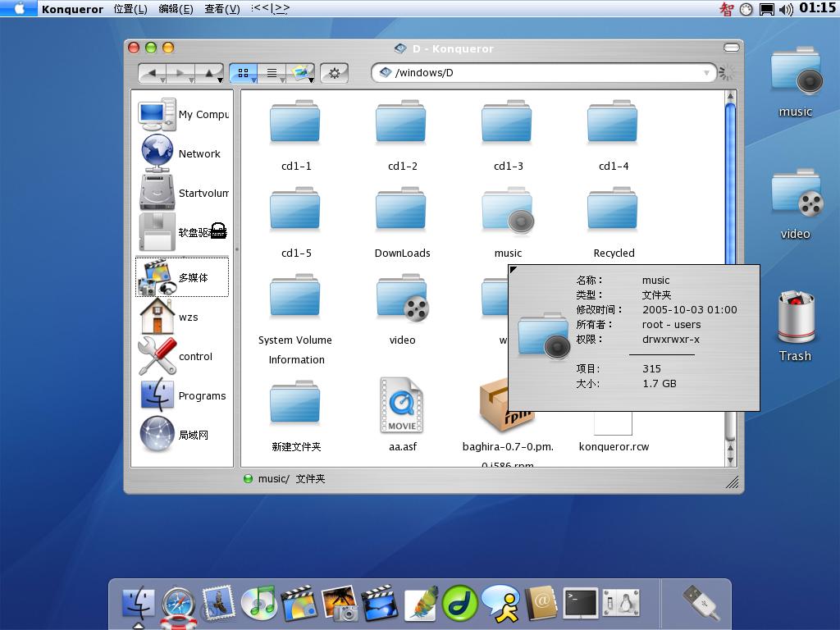
Task: Open the 编辑(E) menu
Action: pos(176,8)
